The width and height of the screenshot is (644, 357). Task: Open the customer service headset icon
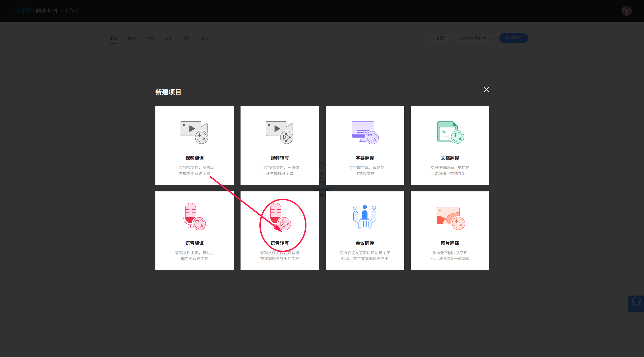pos(636,302)
